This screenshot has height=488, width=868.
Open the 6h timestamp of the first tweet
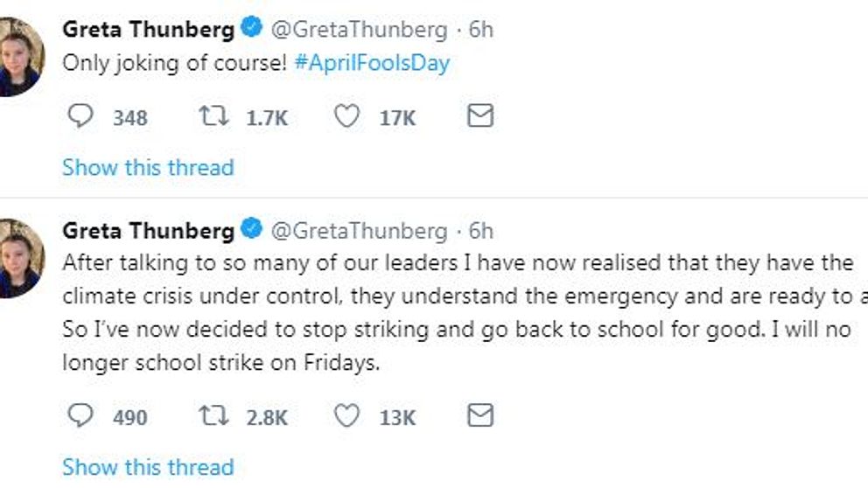(480, 30)
